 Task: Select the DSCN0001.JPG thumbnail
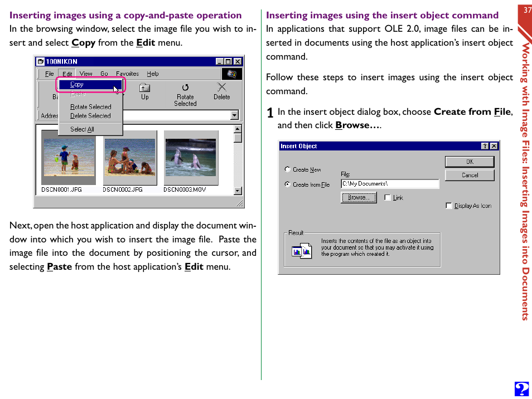pos(69,157)
